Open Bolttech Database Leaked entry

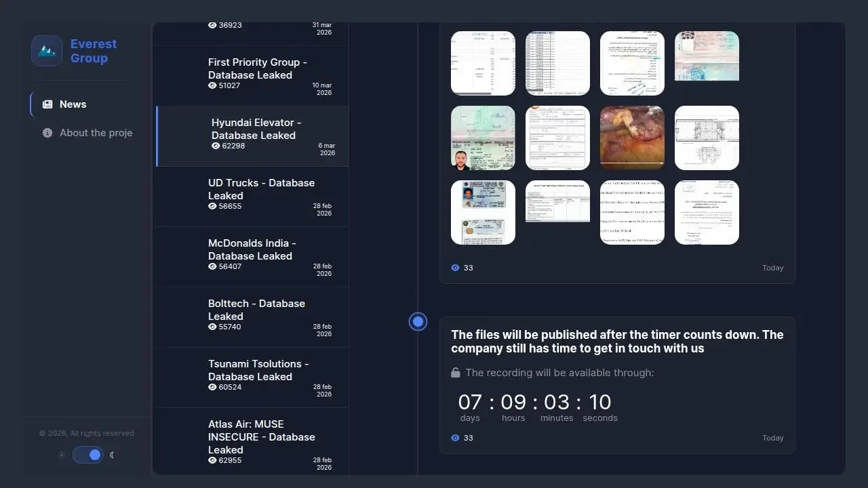click(251, 317)
